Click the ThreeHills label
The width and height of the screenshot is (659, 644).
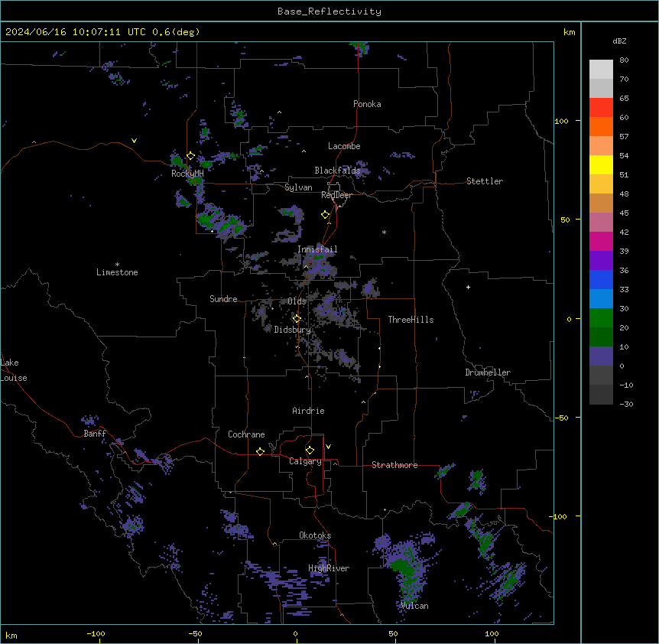pos(411,320)
